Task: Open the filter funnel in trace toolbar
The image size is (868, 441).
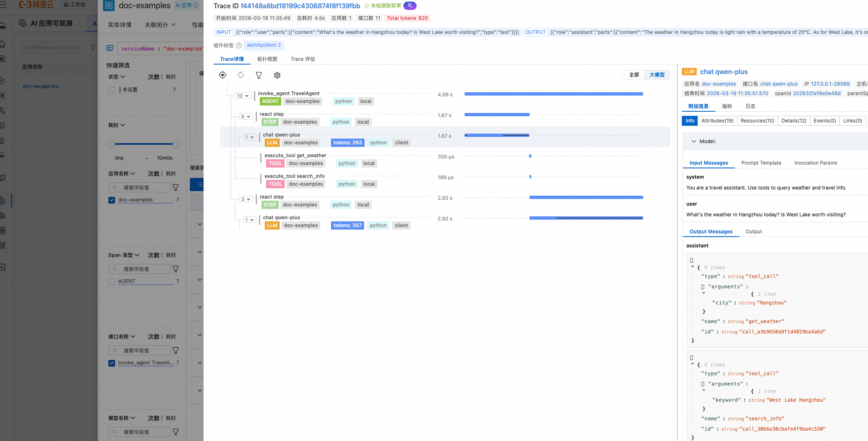Action: [259, 75]
